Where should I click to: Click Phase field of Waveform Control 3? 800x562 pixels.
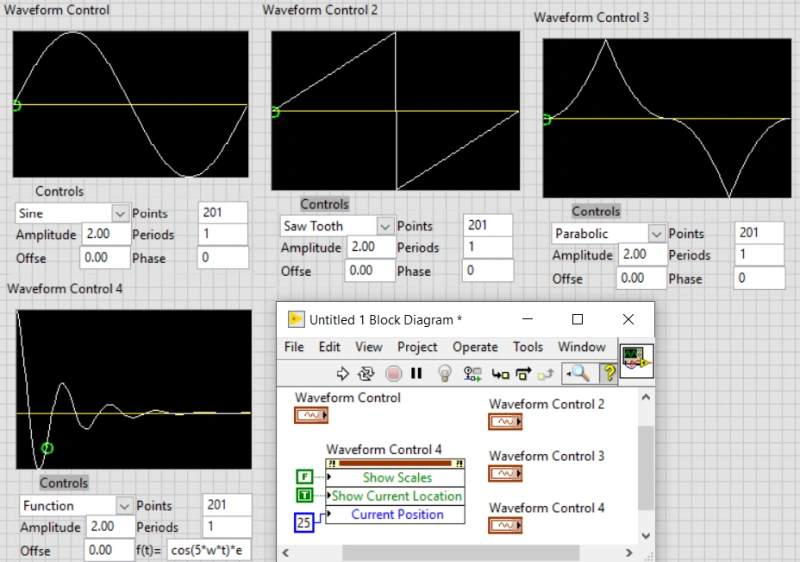pyautogui.click(x=759, y=278)
